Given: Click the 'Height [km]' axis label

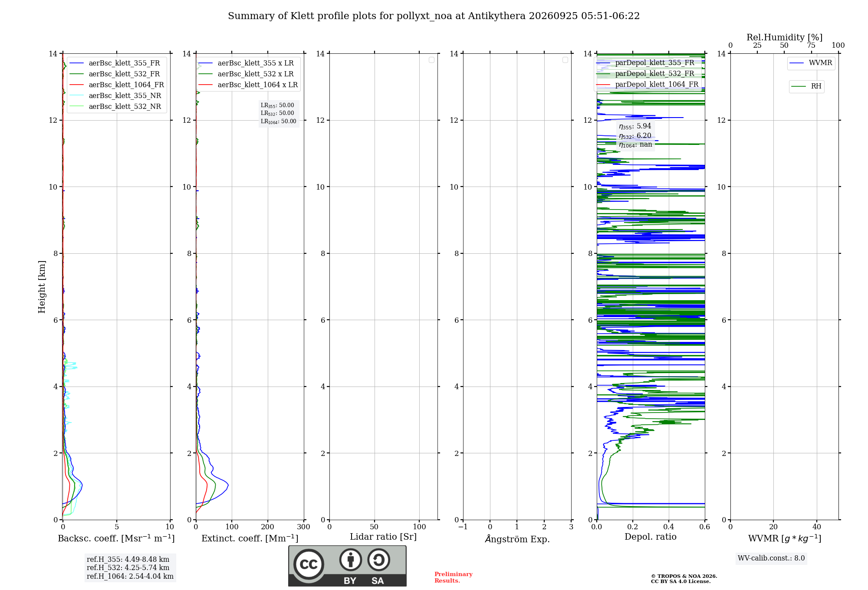Looking at the screenshot, I should coord(42,287).
